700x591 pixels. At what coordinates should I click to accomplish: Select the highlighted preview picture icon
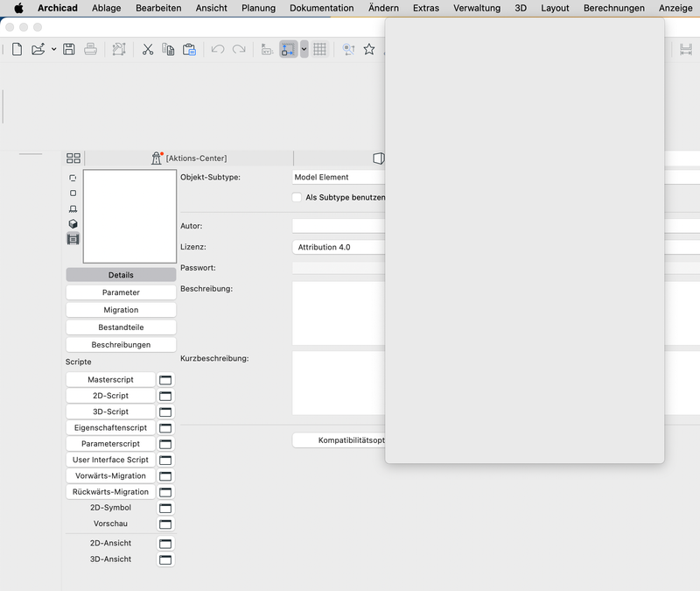pyautogui.click(x=73, y=239)
